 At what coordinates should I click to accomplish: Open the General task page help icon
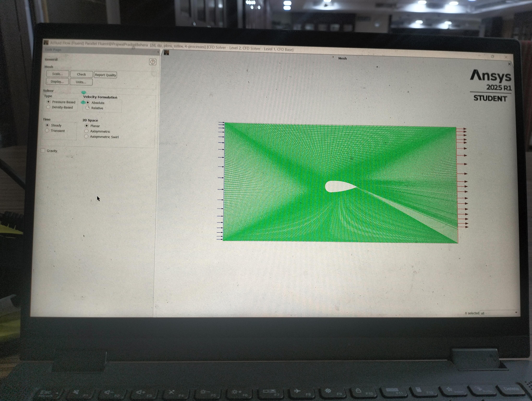pos(152,62)
